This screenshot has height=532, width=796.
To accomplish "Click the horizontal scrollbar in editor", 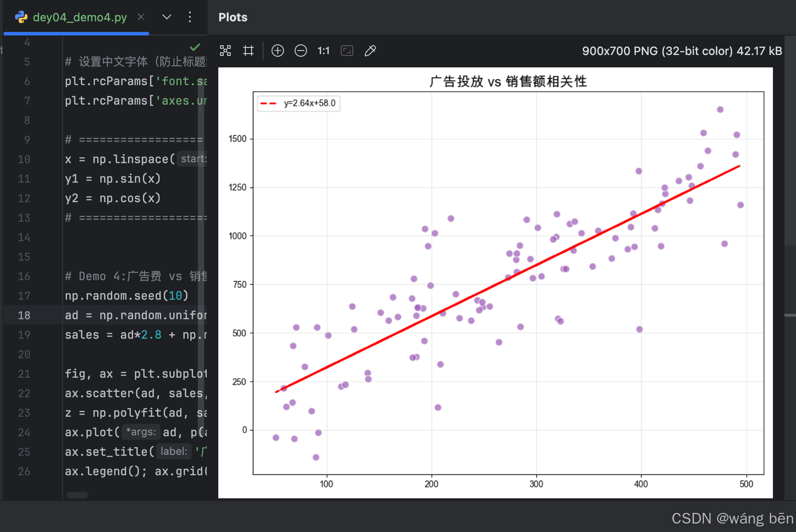I will point(77,495).
